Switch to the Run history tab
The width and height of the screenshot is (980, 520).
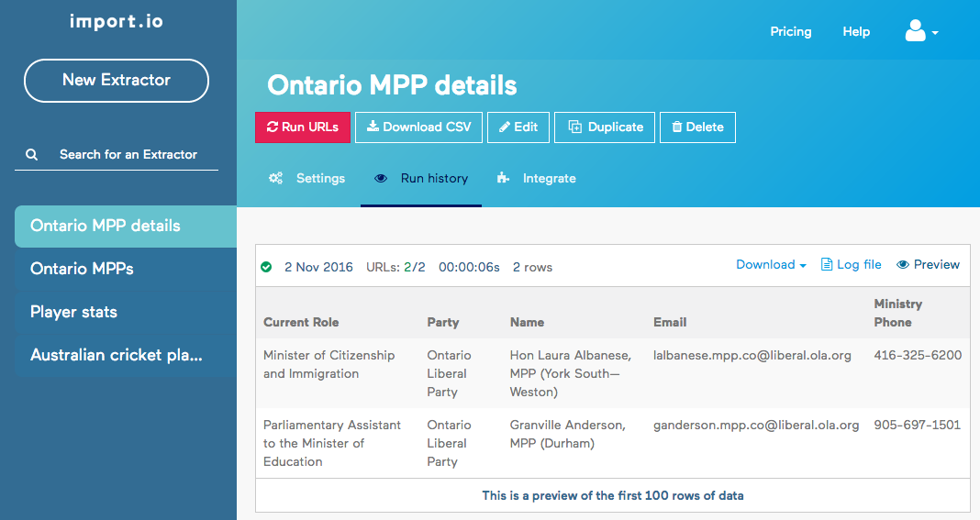click(x=421, y=178)
